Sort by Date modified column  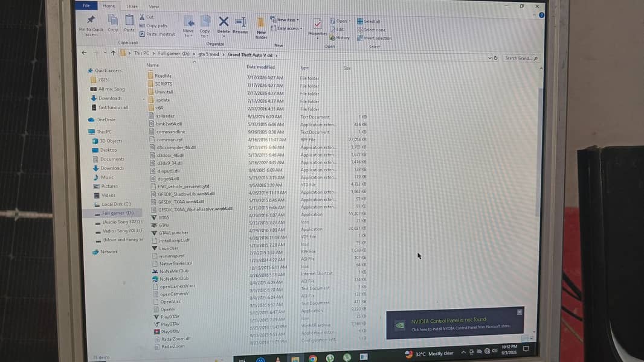point(260,67)
